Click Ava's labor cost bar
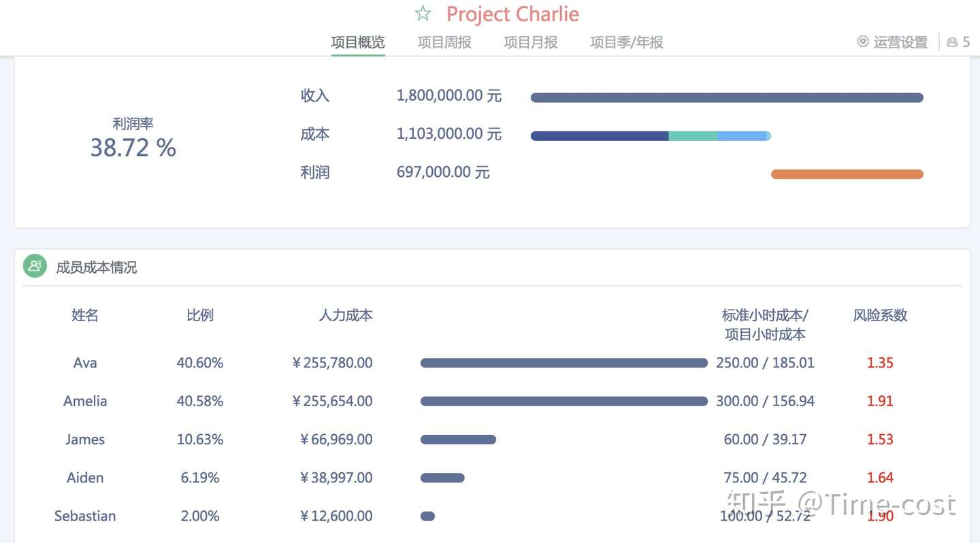980x543 pixels. (x=563, y=363)
